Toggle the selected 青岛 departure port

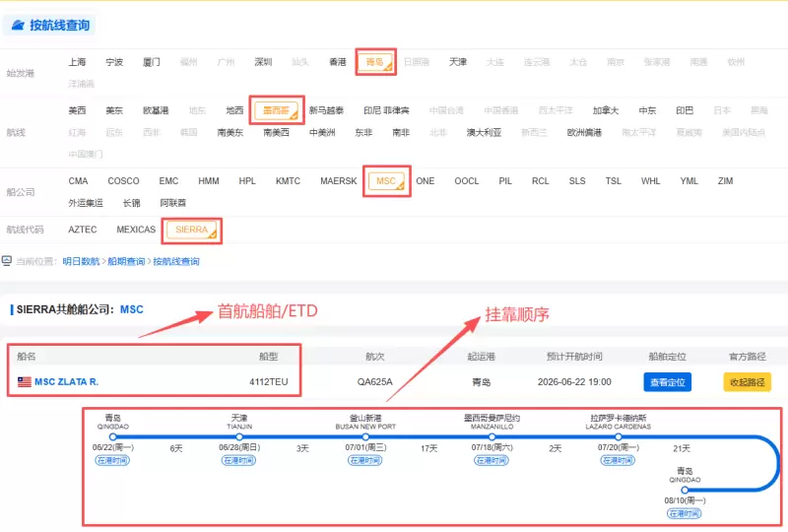(375, 62)
